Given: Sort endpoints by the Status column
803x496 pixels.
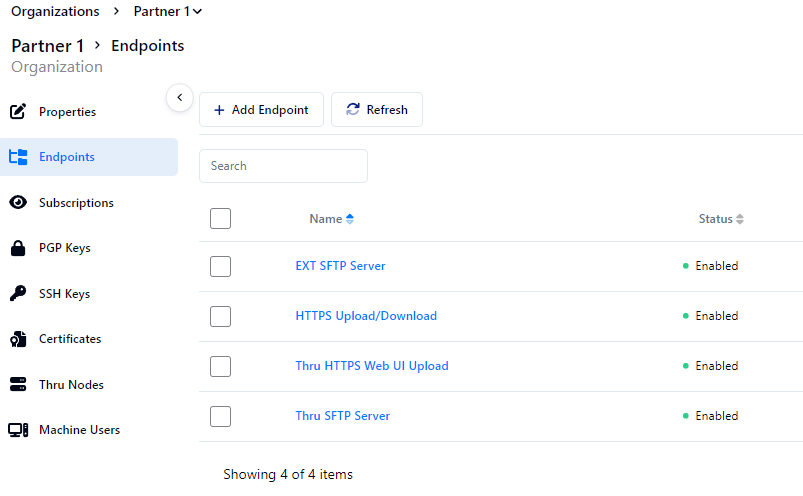Looking at the screenshot, I should [x=740, y=219].
